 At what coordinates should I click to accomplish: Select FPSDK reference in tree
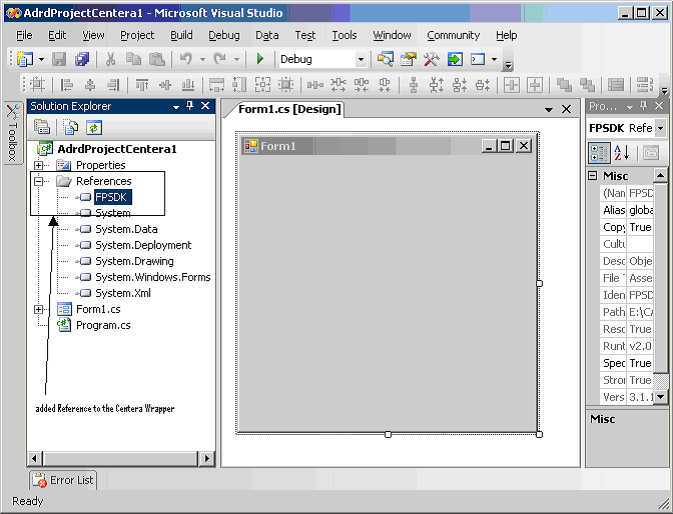click(x=111, y=197)
